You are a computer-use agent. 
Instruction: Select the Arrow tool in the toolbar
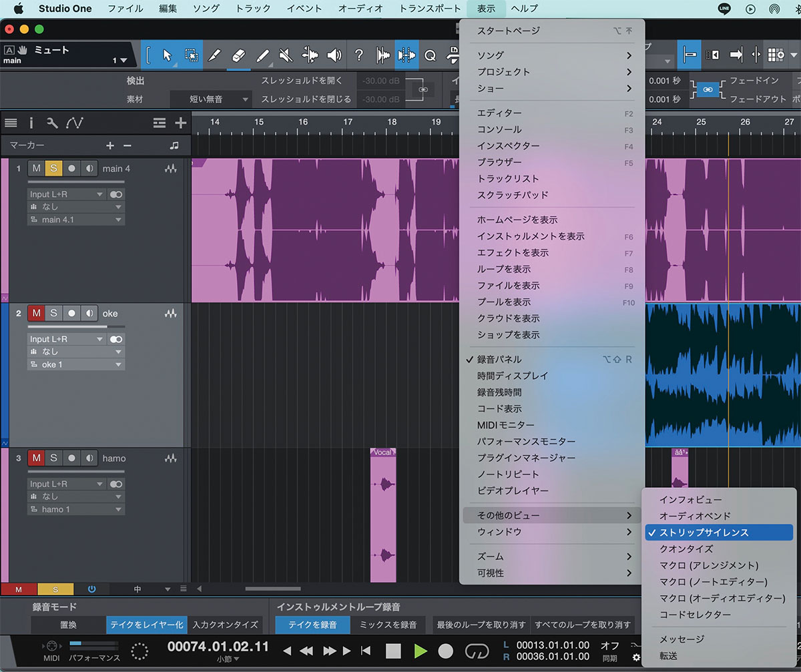(167, 55)
